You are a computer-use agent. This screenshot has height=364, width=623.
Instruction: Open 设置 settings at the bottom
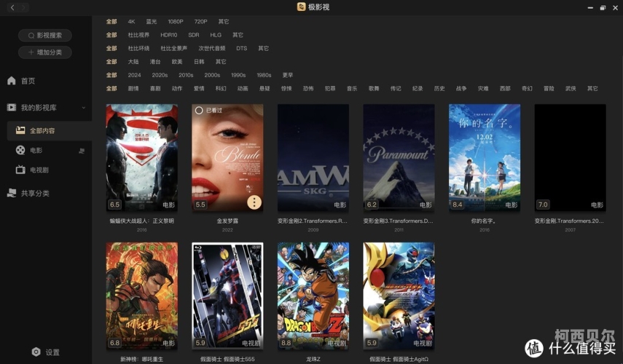(46, 352)
